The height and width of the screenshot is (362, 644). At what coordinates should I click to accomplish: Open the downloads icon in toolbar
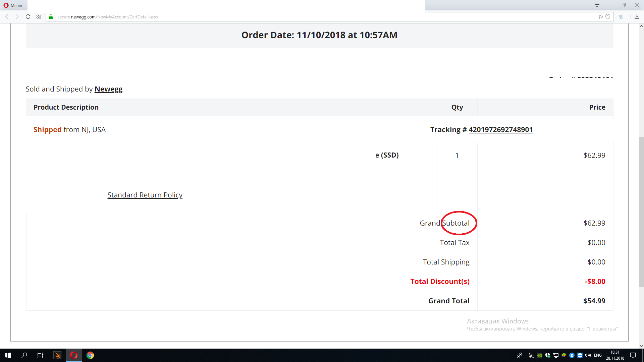coord(637,17)
